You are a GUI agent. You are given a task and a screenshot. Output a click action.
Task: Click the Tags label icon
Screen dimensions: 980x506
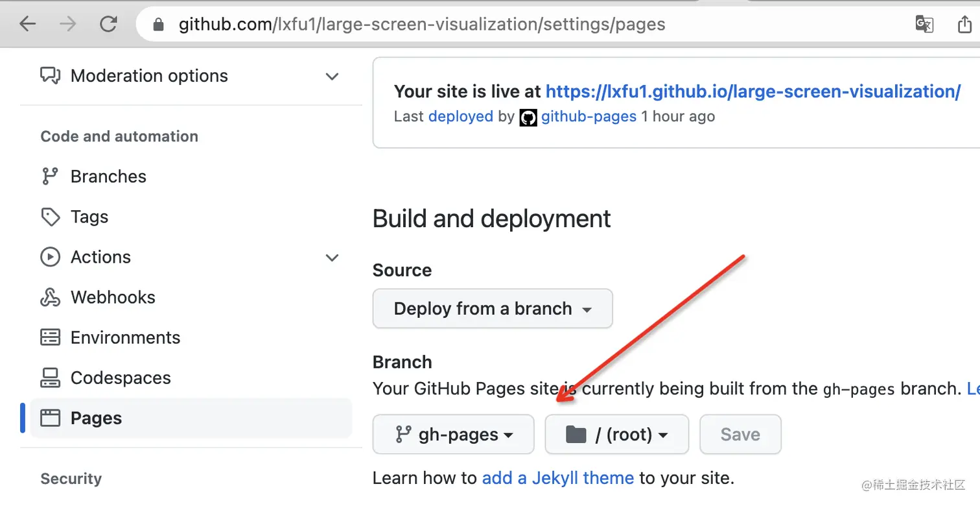(x=51, y=217)
